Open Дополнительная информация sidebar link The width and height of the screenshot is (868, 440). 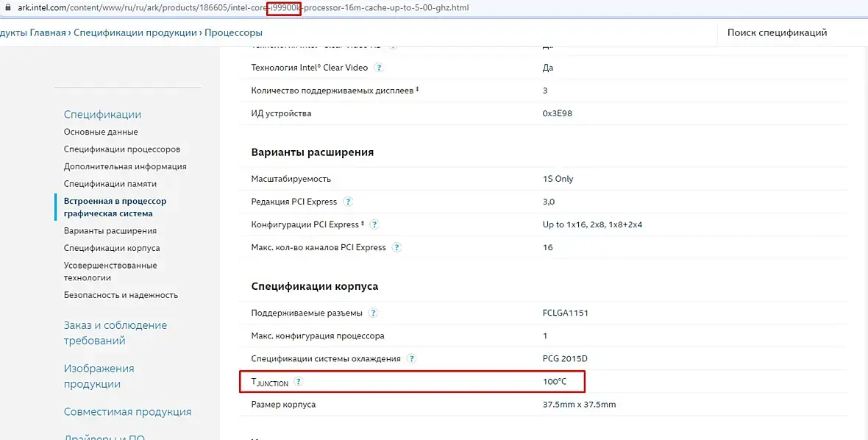125,166
